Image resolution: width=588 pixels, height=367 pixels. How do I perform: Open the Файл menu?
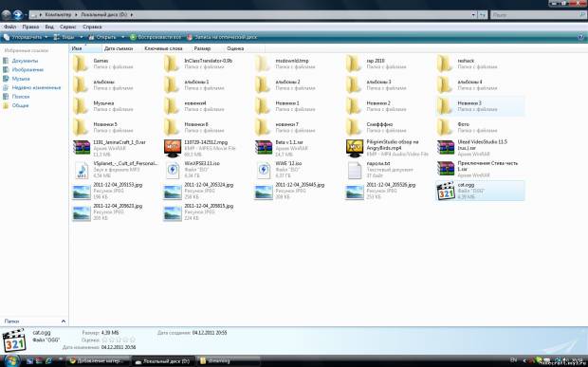9,27
